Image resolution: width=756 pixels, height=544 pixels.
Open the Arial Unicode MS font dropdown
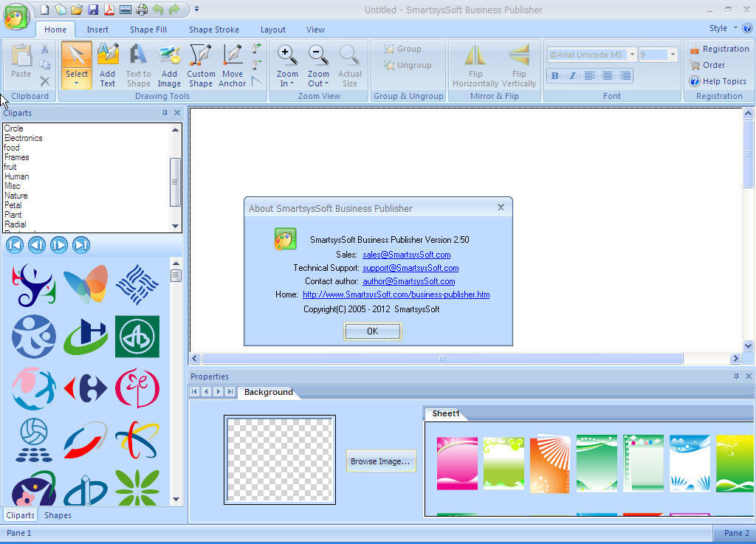click(x=632, y=55)
